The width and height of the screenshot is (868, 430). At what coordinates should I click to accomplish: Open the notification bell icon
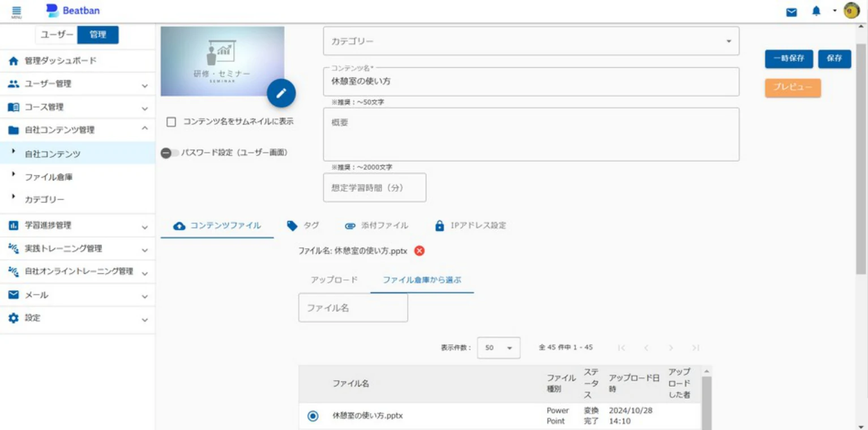pyautogui.click(x=816, y=11)
